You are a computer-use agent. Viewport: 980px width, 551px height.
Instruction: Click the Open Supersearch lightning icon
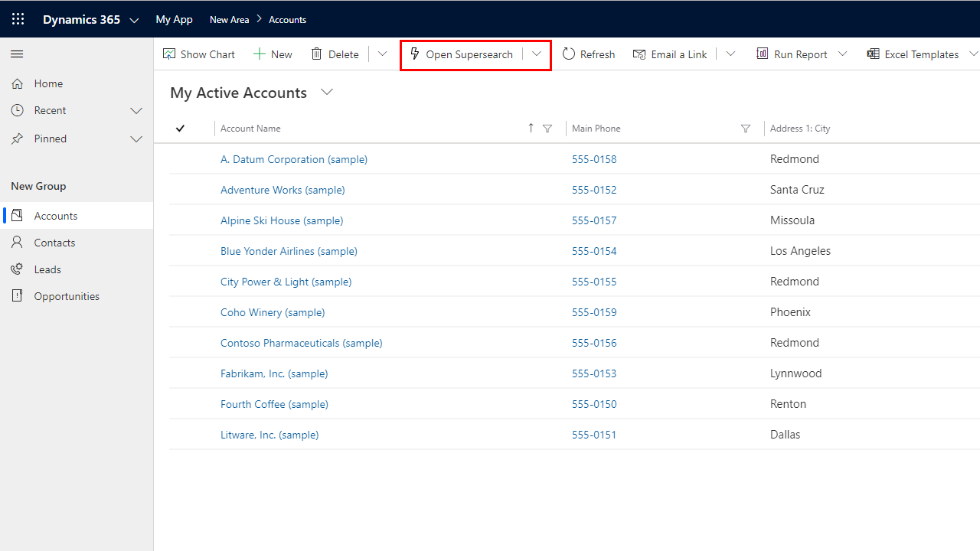[415, 54]
